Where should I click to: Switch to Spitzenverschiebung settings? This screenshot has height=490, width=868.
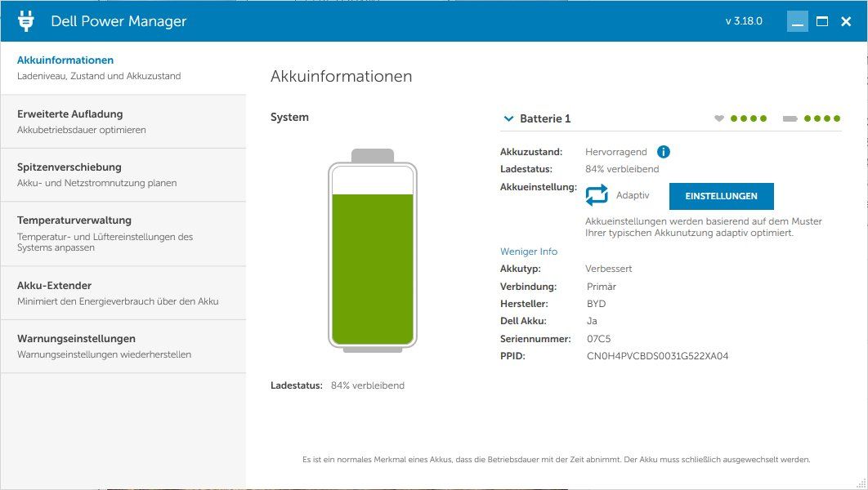123,175
